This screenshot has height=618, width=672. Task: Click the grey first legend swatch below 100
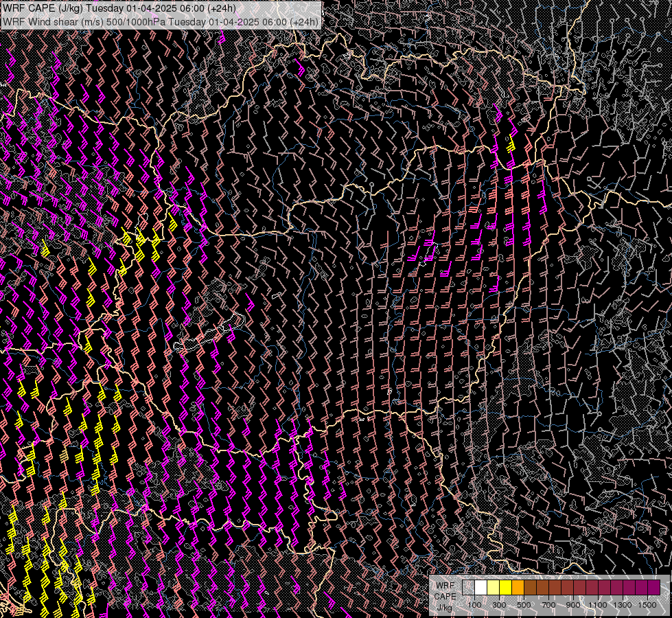click(x=468, y=587)
